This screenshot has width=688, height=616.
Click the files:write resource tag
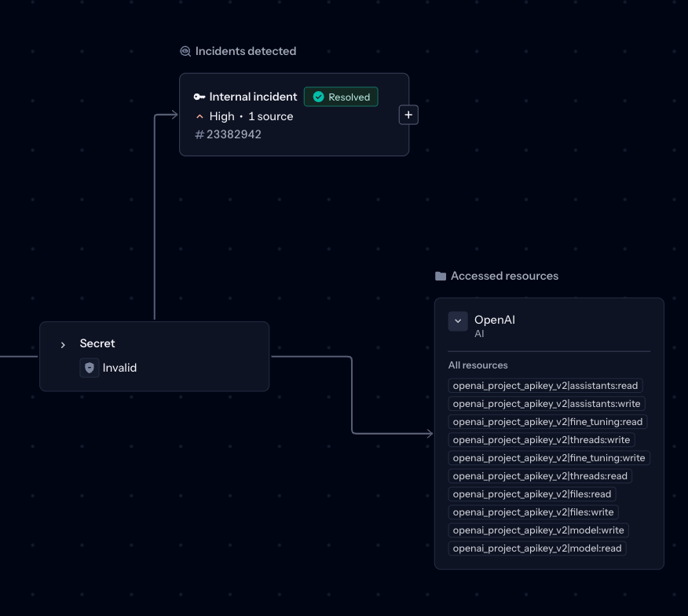click(x=533, y=512)
